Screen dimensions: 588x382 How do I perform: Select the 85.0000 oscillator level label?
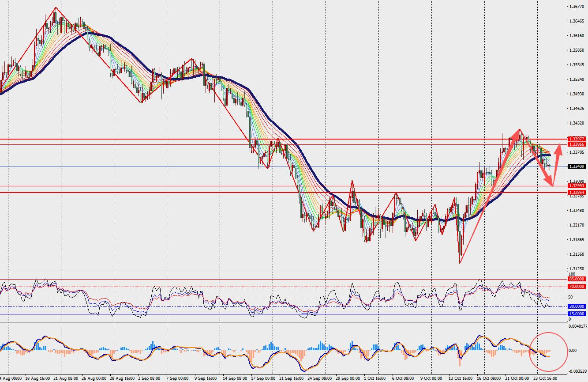[x=577, y=279]
